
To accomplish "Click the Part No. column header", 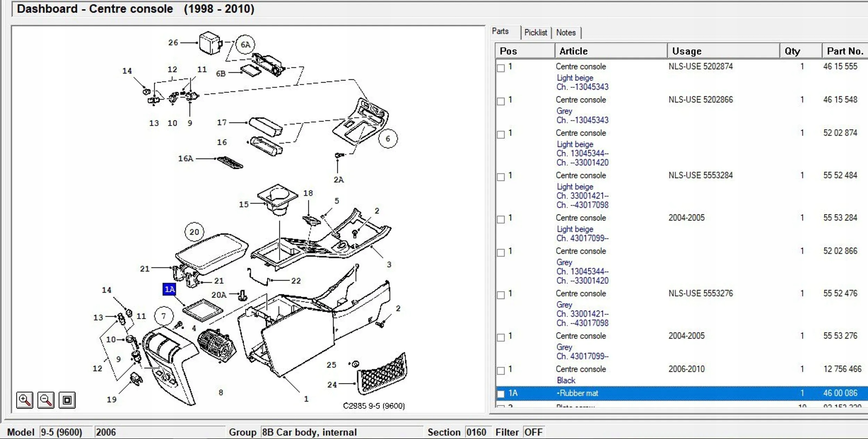I will point(844,51).
